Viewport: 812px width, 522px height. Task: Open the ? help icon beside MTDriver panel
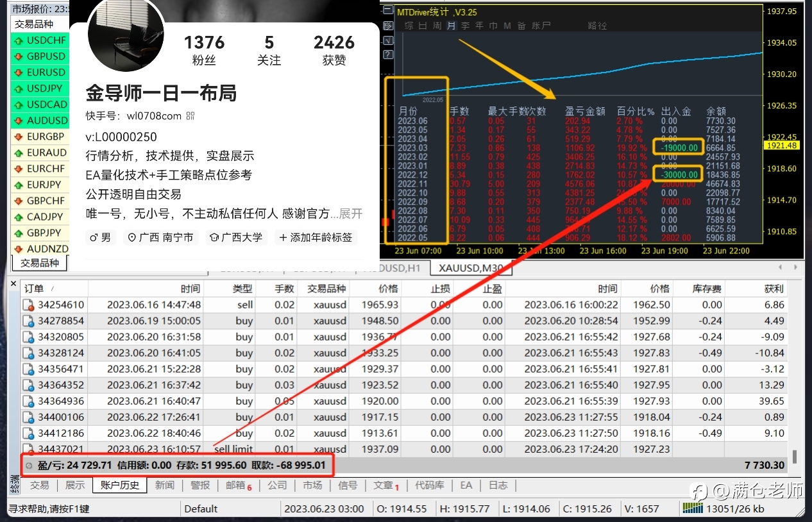388,55
